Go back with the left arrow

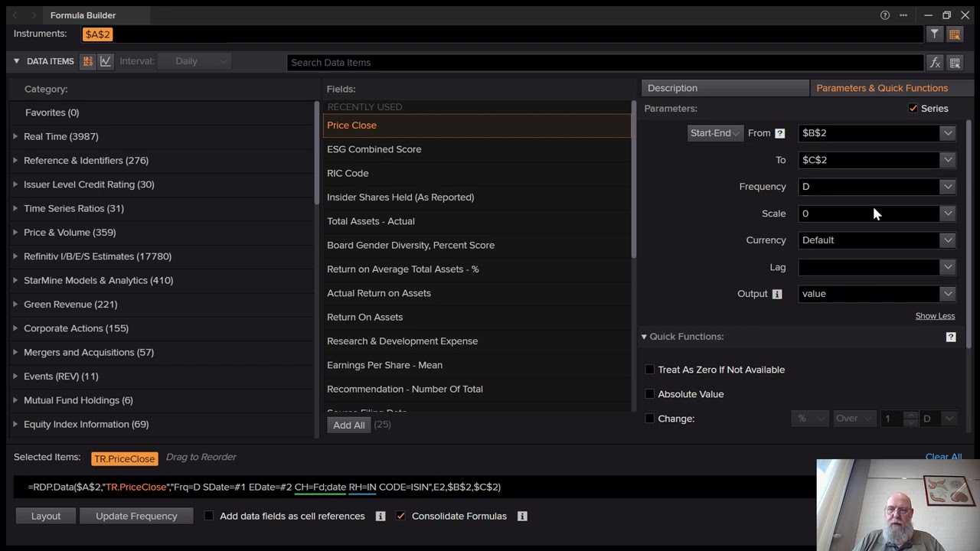click(x=15, y=15)
